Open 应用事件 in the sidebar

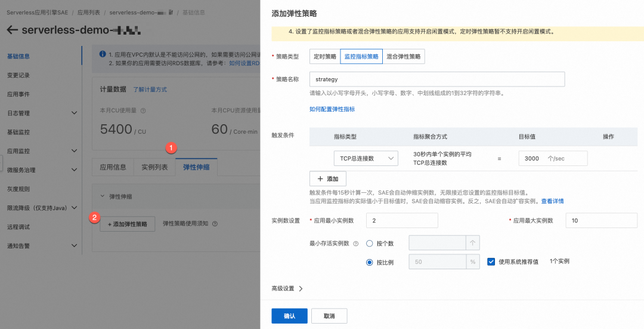18,94
